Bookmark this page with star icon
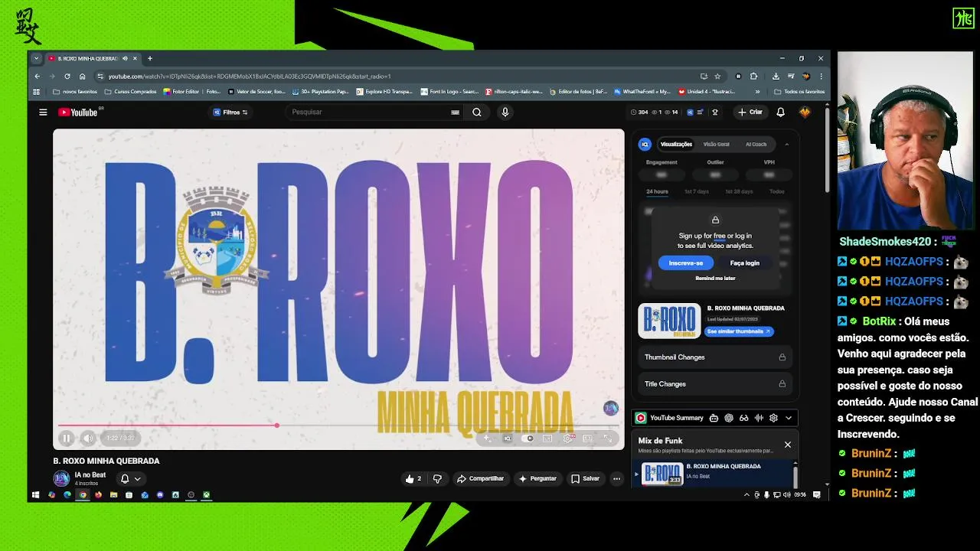 coord(717,76)
